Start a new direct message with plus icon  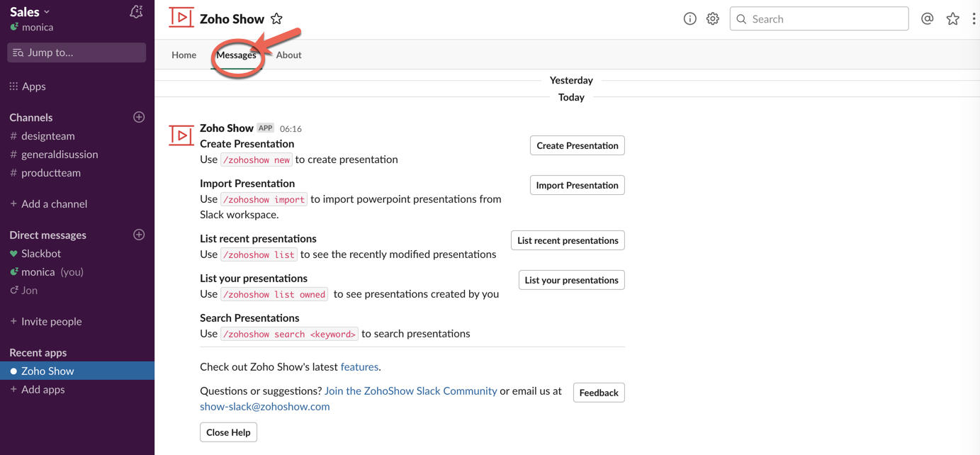click(139, 235)
